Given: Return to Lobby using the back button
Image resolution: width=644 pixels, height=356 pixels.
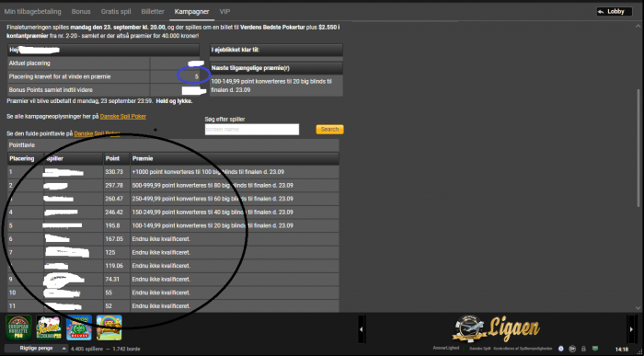Looking at the screenshot, I should (614, 12).
